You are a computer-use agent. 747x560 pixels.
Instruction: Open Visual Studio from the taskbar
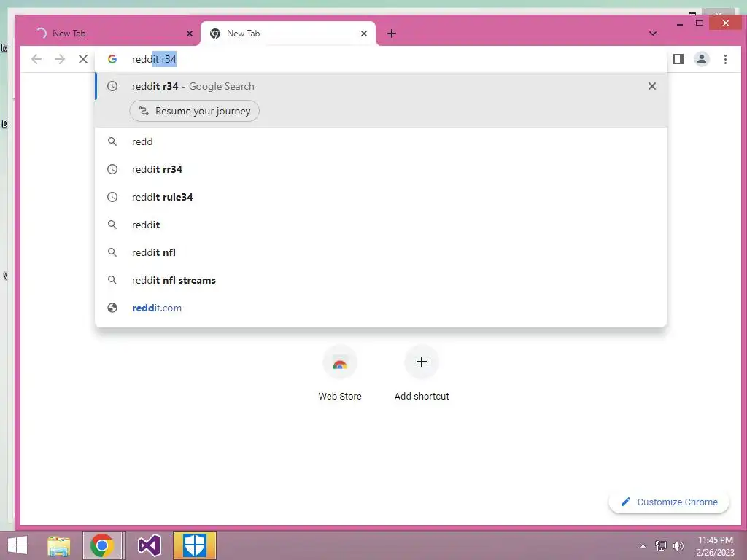click(149, 545)
